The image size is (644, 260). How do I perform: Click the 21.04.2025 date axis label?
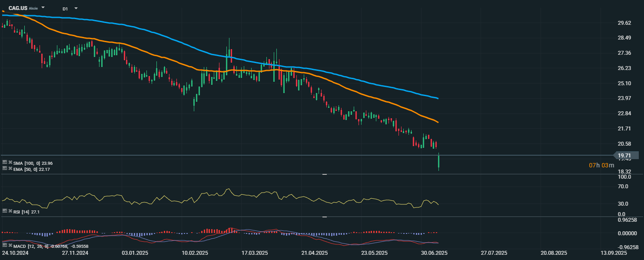click(x=314, y=253)
